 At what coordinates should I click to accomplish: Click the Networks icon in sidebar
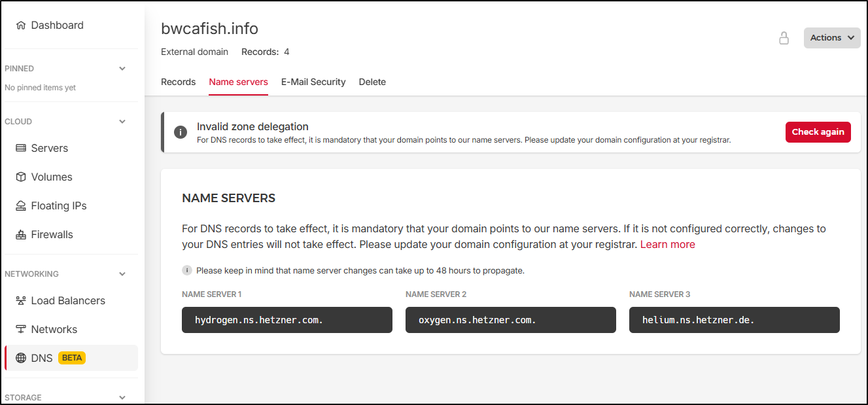21,330
